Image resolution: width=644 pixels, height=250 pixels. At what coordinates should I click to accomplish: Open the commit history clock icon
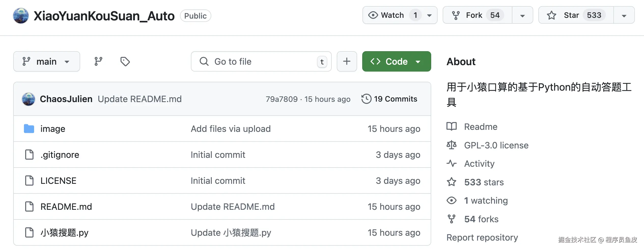366,99
